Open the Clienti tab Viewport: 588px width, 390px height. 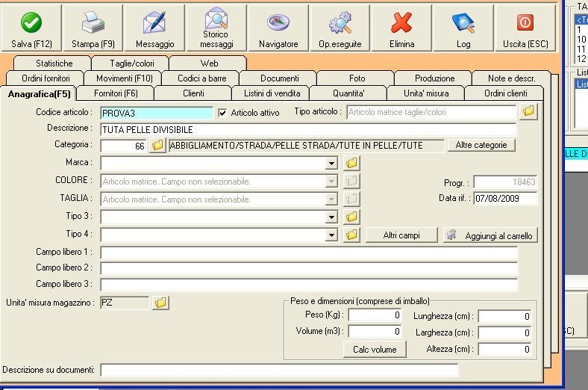pyautogui.click(x=193, y=93)
